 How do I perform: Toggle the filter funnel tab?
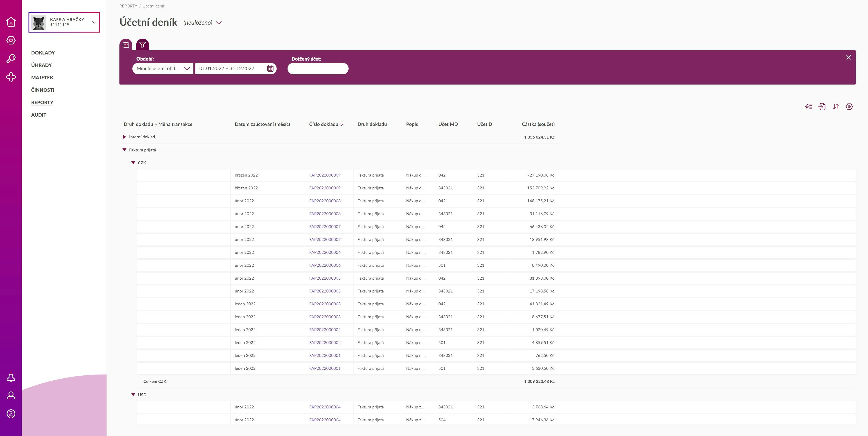(143, 45)
